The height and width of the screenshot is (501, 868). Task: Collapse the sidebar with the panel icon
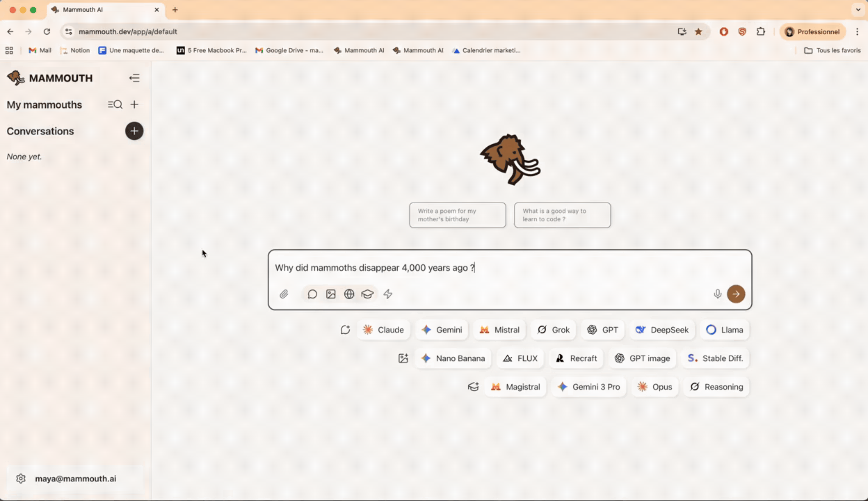point(134,78)
